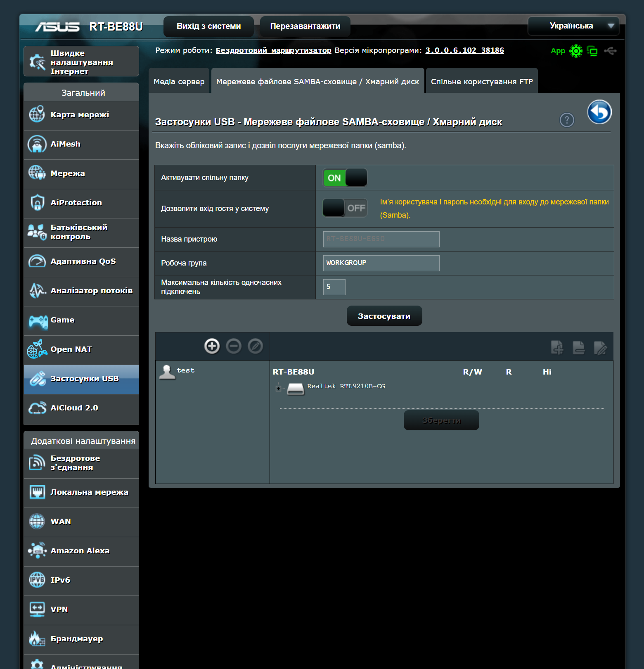Screen dimensions: 644x669
Task: Click the RT-BE88U share header text
Action: 294,372
